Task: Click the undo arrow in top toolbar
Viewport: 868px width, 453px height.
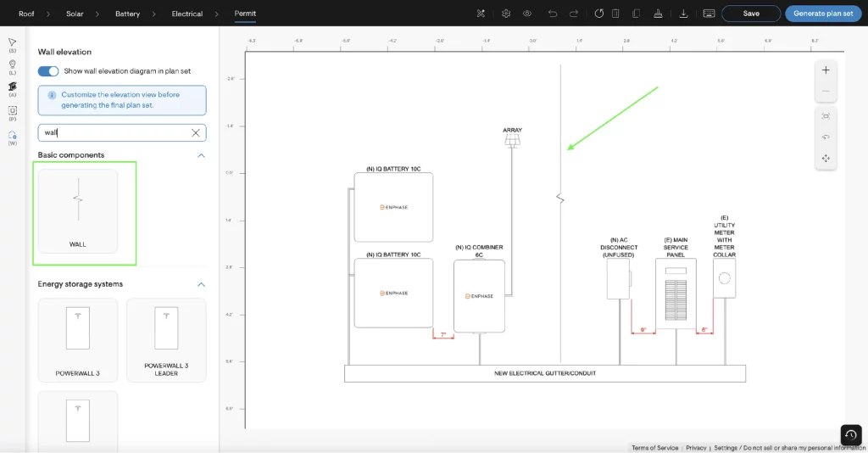Action: coord(553,14)
